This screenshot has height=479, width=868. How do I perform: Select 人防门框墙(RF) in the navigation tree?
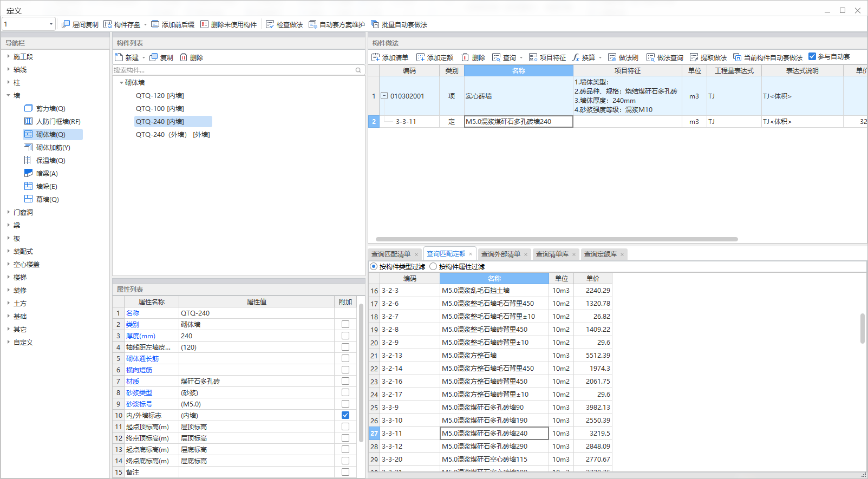pos(58,122)
